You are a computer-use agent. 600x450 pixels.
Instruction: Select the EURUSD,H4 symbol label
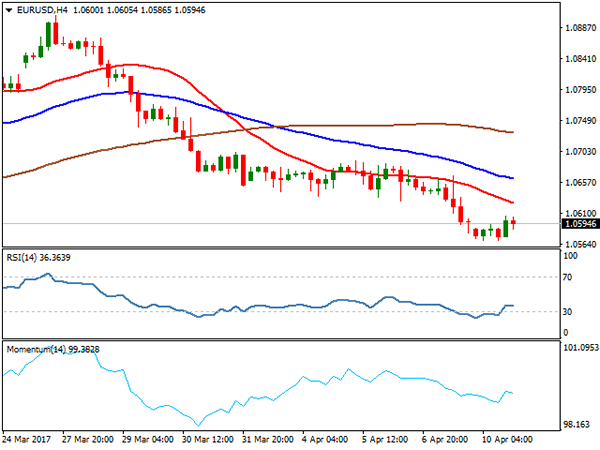42,10
